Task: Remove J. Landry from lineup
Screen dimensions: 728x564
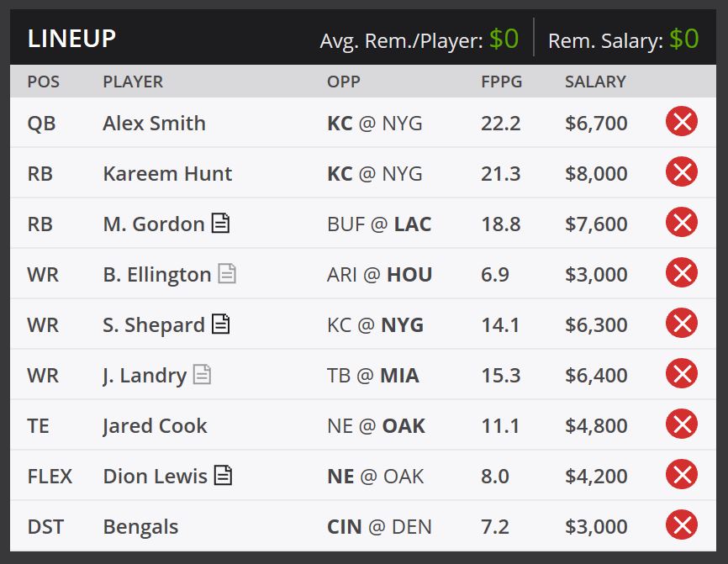Action: 682,373
